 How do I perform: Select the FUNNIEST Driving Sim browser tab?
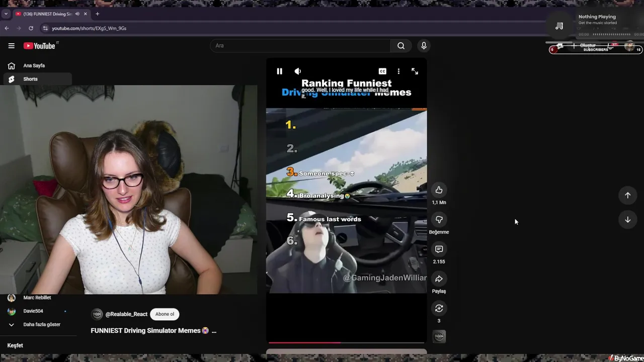click(x=51, y=14)
